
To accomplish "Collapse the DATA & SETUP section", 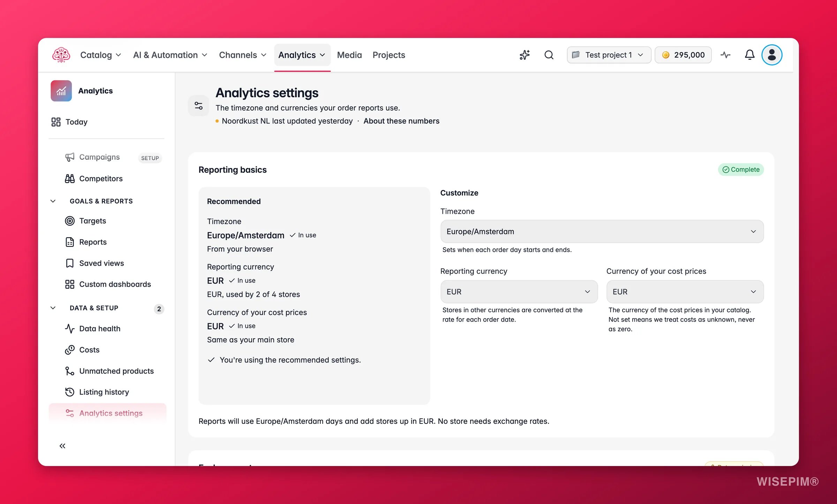I will click(x=53, y=308).
